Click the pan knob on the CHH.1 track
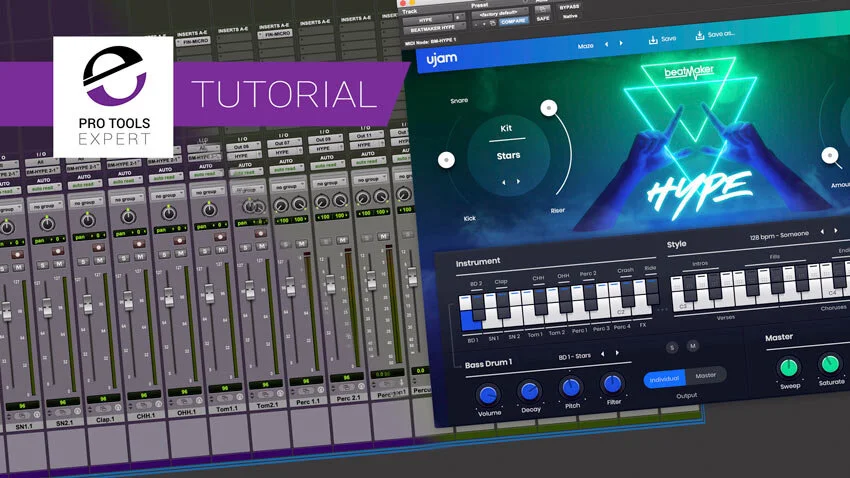 coord(128,217)
